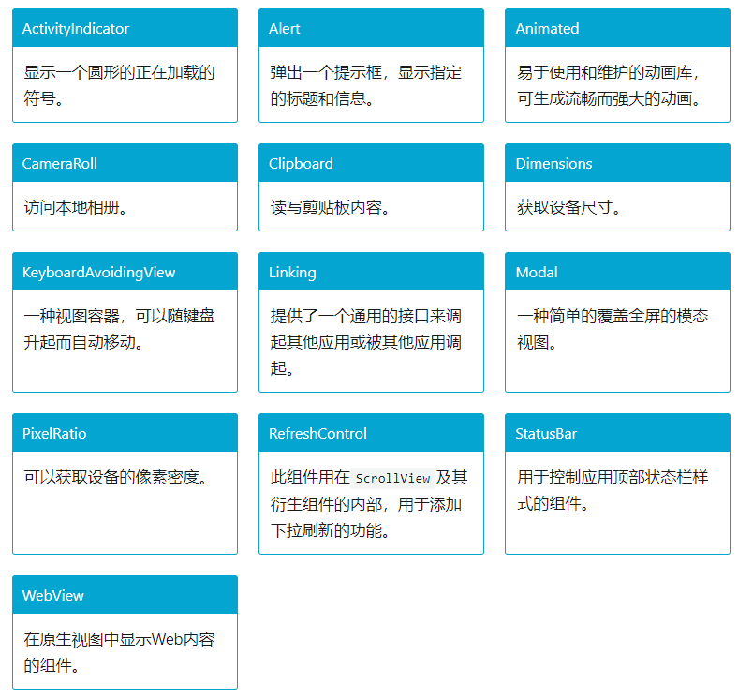738x700 pixels.
Task: Click the text "易于使用和维护的动画库"
Action: point(605,72)
